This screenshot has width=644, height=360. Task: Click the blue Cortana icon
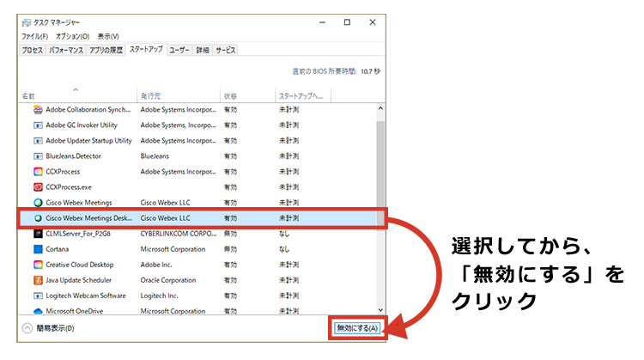coord(38,249)
